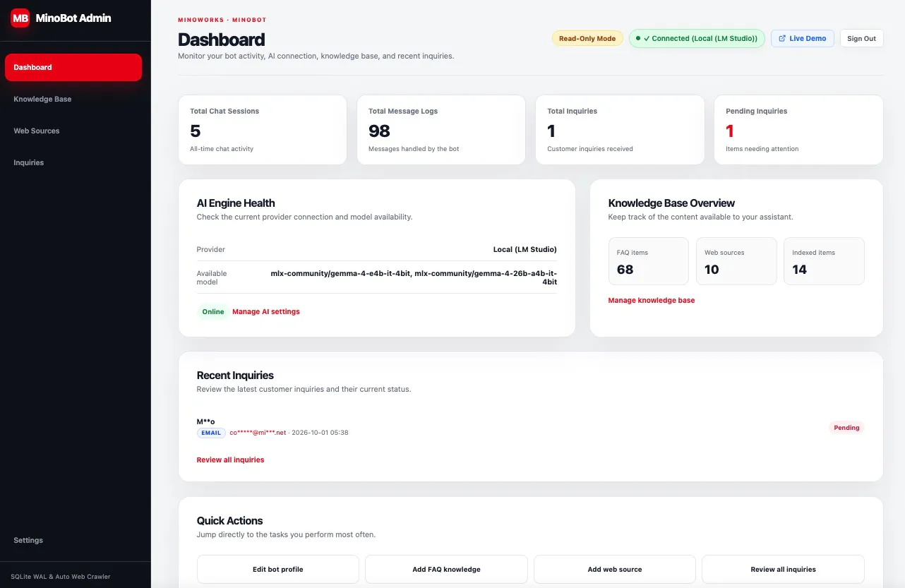Follow the Review all inquiries link
Viewport: 905px width, 588px height.
230,460
